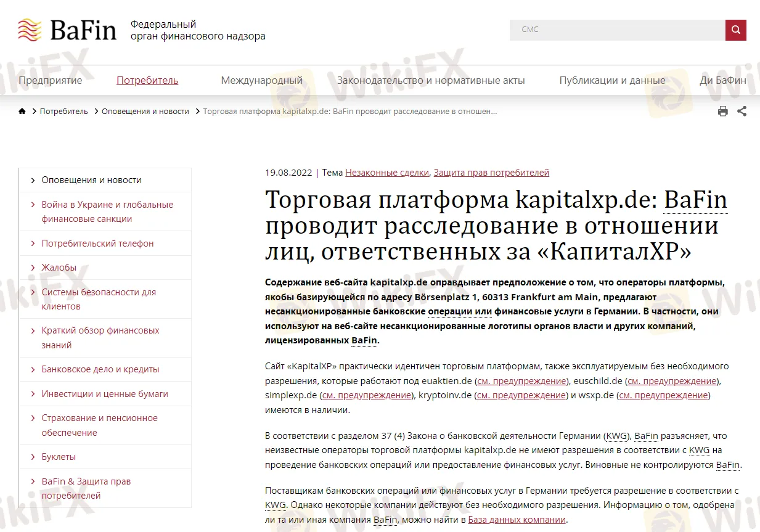The image size is (760, 532).
Task: Open simplexp.de см. предупреждение link
Action: coord(367,395)
